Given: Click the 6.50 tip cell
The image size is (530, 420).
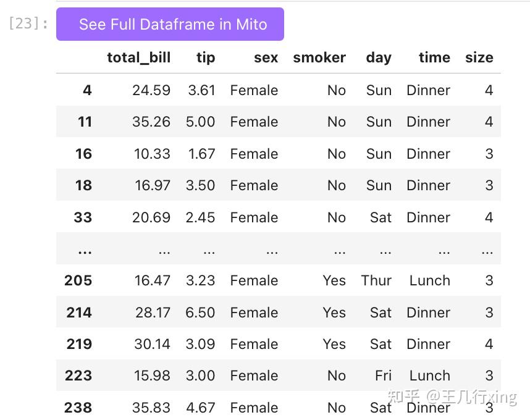Looking at the screenshot, I should pos(200,313).
